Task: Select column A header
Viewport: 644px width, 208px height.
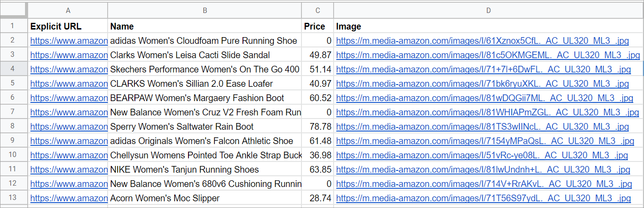Action: click(x=68, y=10)
